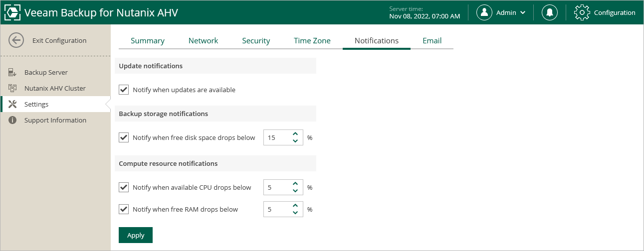
Task: Increase the disk space threshold value
Action: 295,134
